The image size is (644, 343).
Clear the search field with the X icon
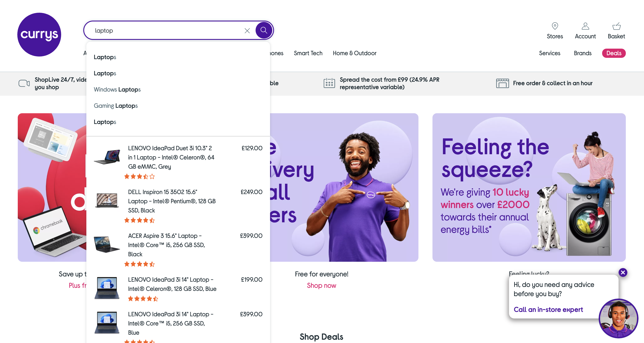click(247, 30)
